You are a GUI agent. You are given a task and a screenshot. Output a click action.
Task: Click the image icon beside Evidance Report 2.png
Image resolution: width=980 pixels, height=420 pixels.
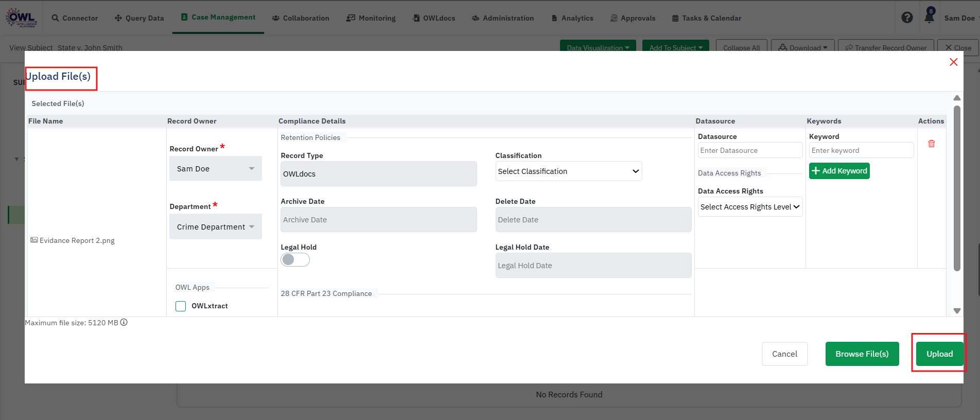tap(34, 240)
